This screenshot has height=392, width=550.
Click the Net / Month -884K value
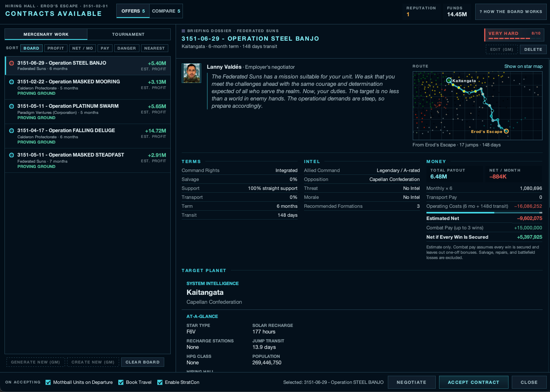coord(498,176)
